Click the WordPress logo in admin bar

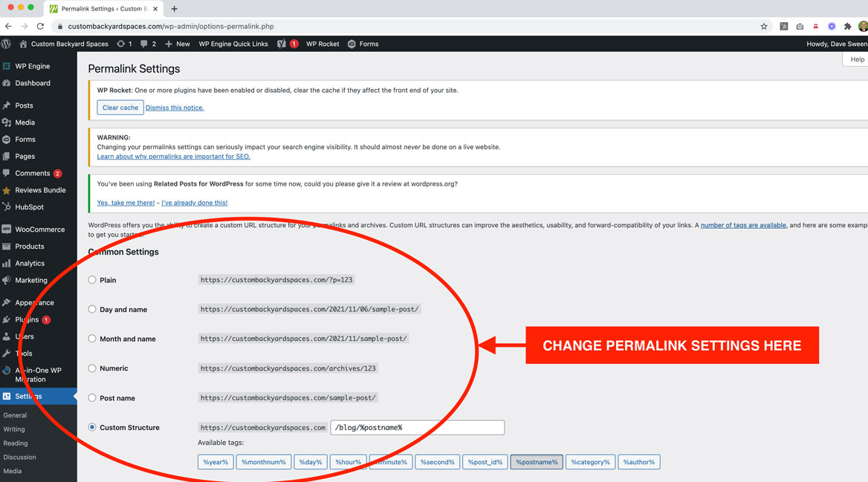[x=7, y=44]
